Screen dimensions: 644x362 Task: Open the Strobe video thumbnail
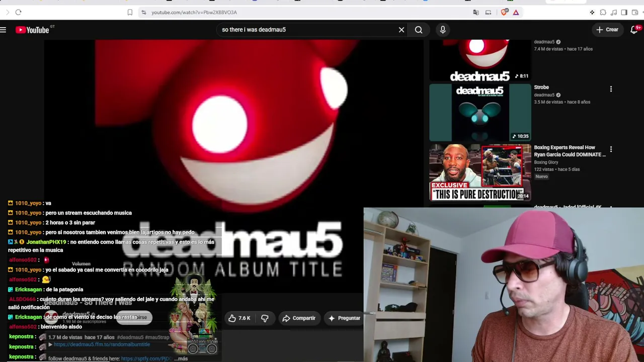480,113
